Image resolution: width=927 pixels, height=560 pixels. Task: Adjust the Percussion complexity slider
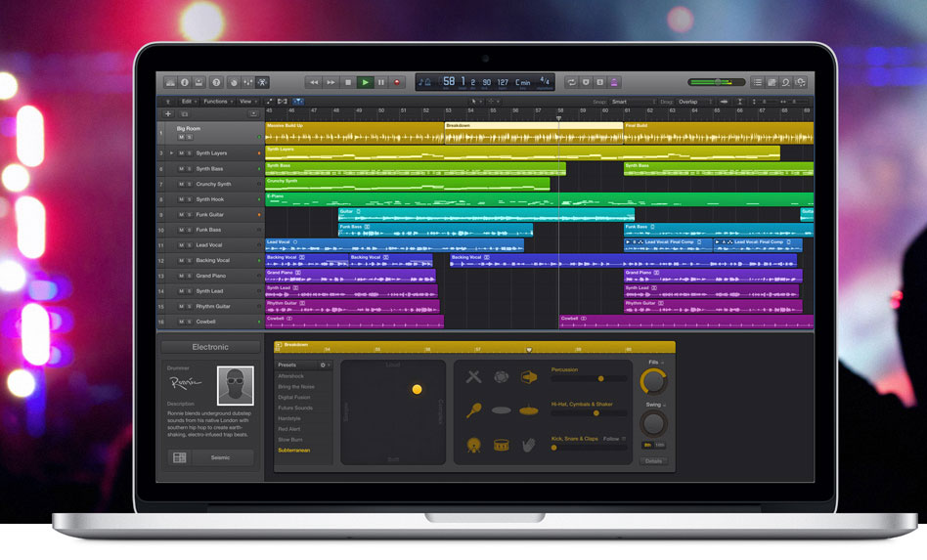point(598,379)
